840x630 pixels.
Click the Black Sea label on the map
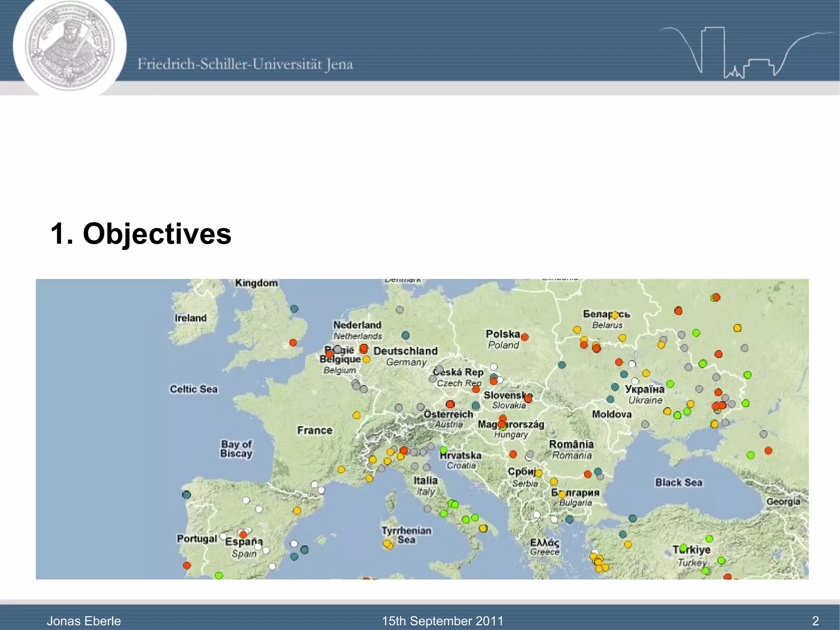pos(678,482)
